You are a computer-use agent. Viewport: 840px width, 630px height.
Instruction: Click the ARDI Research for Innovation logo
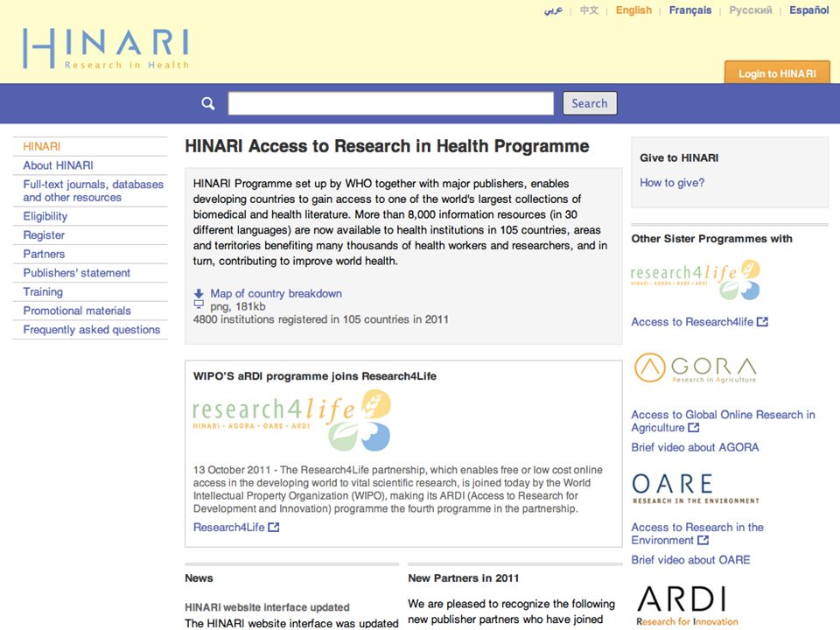coord(688,605)
